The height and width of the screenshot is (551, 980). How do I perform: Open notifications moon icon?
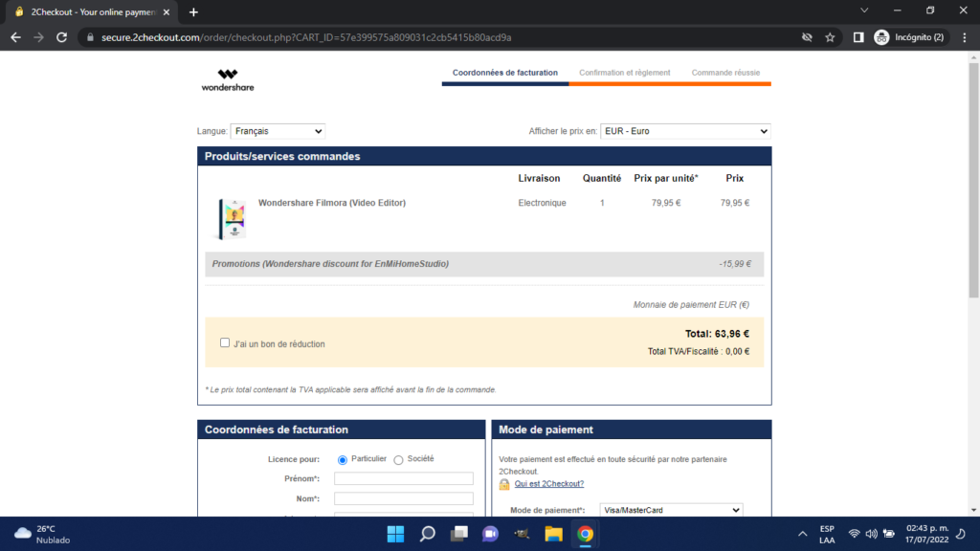961,534
